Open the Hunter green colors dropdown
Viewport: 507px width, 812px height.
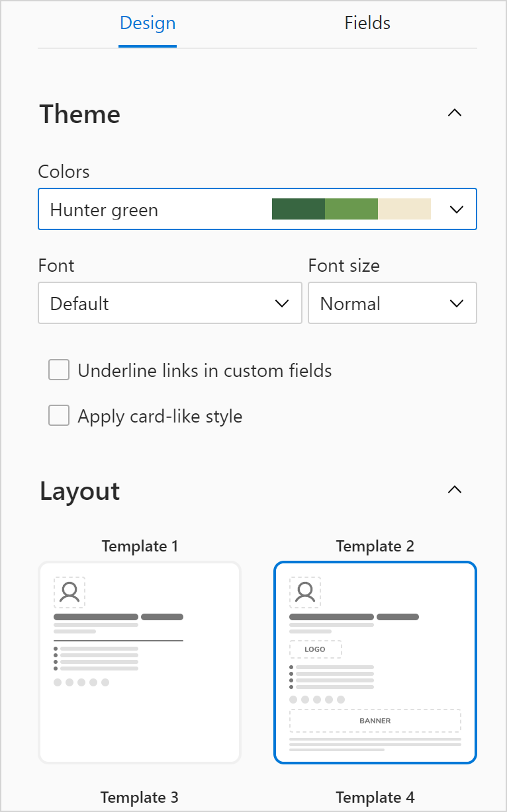[x=257, y=210]
